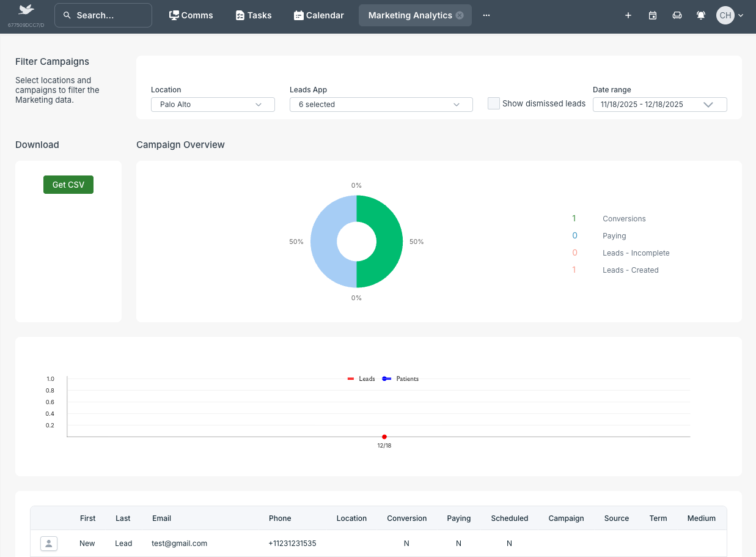The width and height of the screenshot is (756, 557).
Task: Click the Paying column header
Action: [x=459, y=518]
